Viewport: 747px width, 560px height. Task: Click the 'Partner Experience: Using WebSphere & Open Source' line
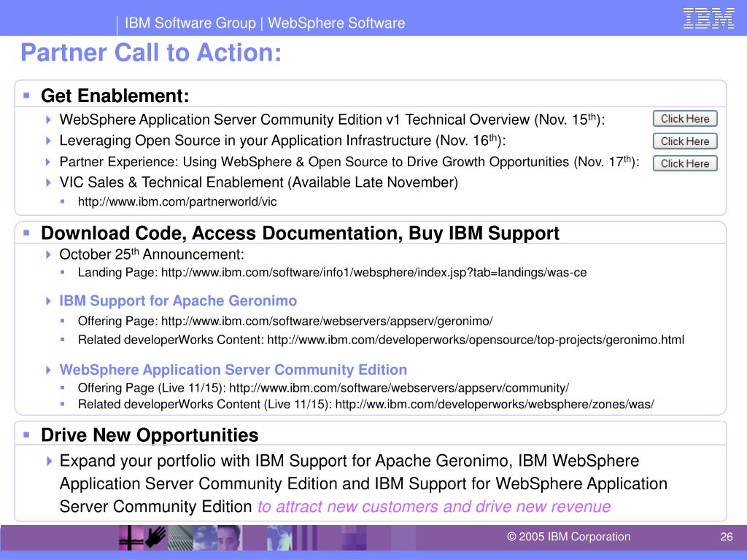(349, 162)
